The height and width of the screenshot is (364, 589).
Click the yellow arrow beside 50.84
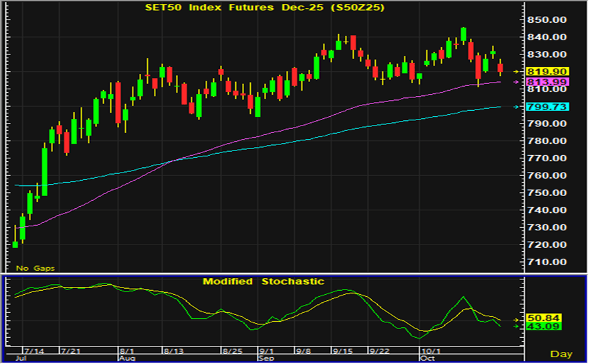(516, 319)
